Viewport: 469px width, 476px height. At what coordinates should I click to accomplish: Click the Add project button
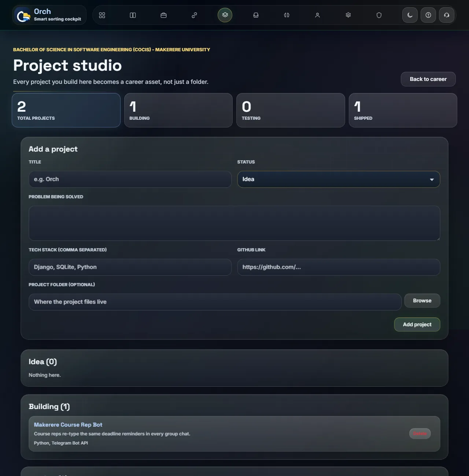pos(417,324)
